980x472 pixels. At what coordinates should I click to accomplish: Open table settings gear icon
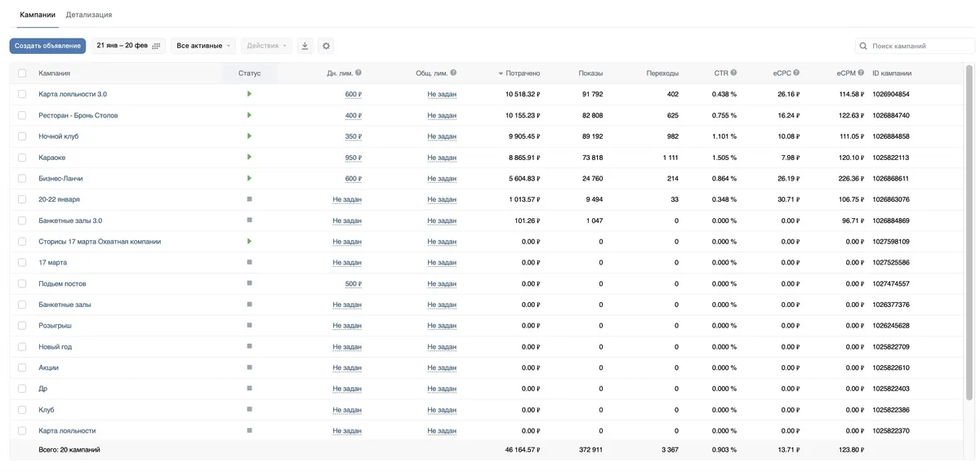point(326,46)
